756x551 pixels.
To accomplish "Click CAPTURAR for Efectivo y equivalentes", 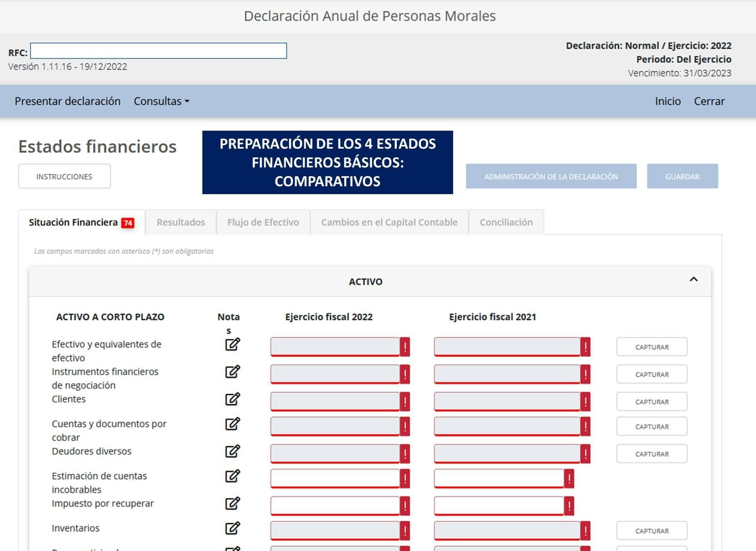I will (652, 347).
